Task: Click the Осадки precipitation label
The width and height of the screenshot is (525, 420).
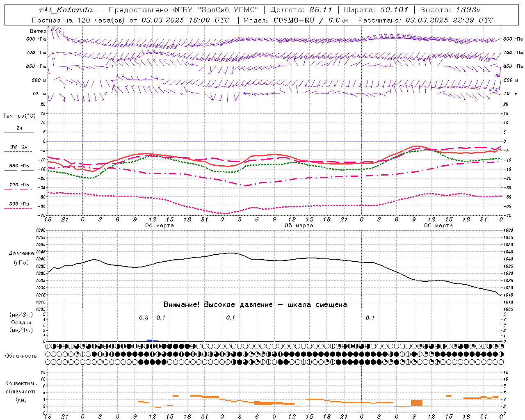Action: (x=21, y=322)
